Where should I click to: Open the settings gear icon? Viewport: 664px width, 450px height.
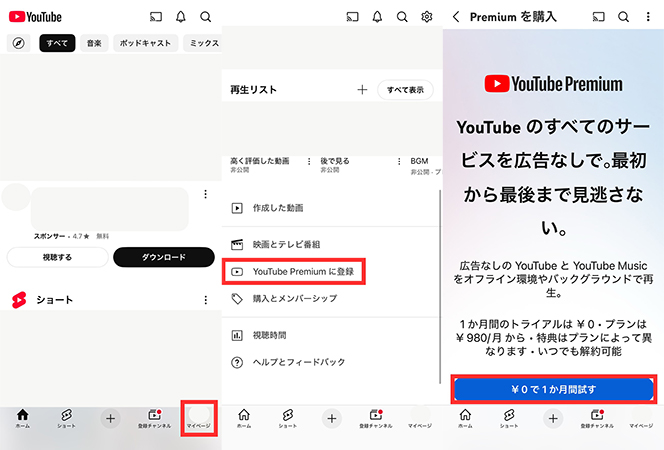[427, 17]
